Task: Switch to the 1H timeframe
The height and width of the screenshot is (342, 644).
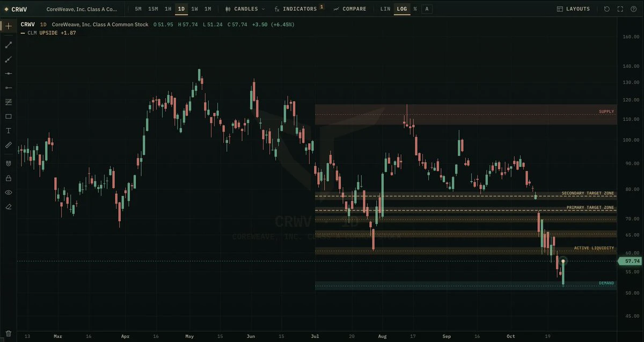Action: [168, 9]
